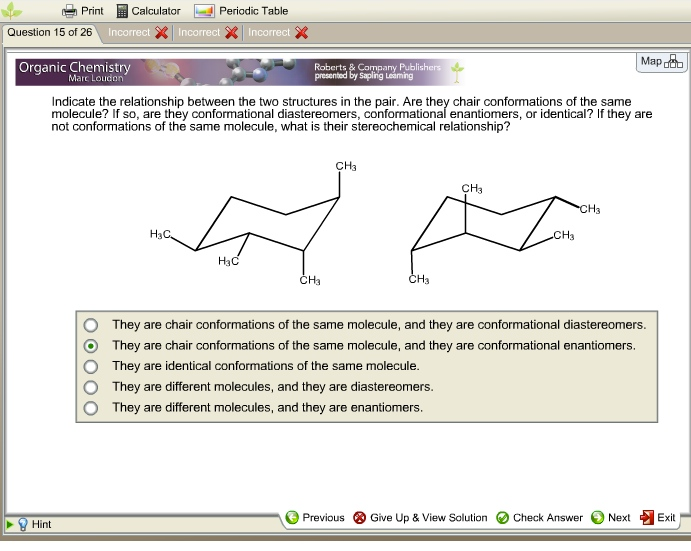691x551 pixels.
Task: Switch to Question 15 of 26 tab
Action: click(x=50, y=33)
